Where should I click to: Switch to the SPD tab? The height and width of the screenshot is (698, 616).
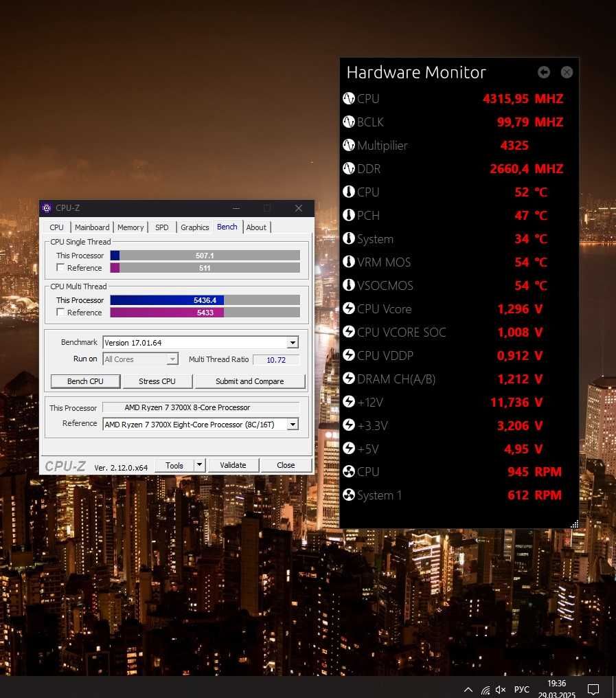click(x=161, y=227)
